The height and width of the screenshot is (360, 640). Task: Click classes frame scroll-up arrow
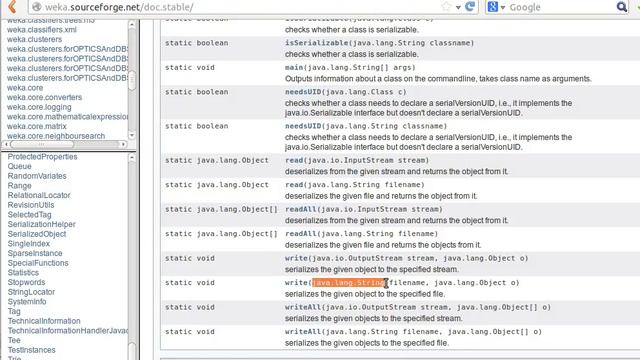(x=132, y=157)
